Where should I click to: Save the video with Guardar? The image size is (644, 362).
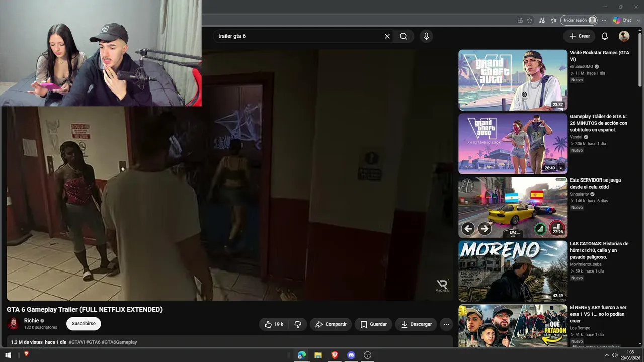click(x=373, y=324)
